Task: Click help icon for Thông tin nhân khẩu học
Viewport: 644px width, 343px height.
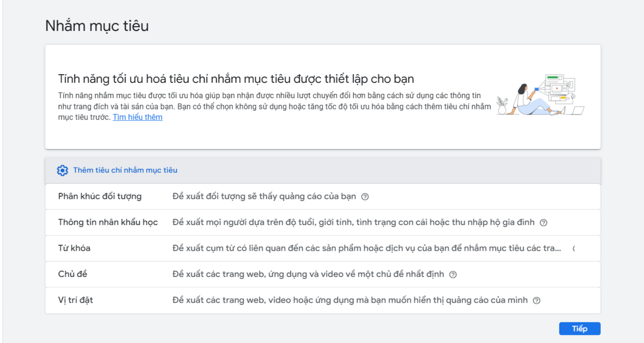Action: [543, 223]
